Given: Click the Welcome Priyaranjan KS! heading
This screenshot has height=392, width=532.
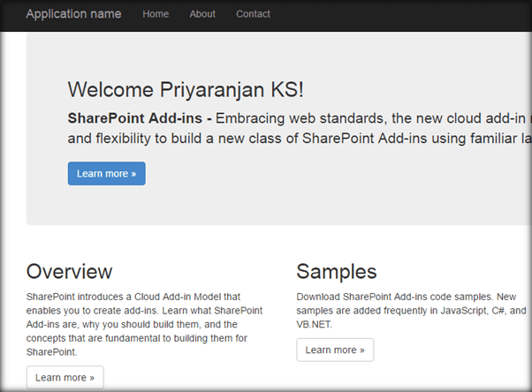Looking at the screenshot, I should pos(186,89).
